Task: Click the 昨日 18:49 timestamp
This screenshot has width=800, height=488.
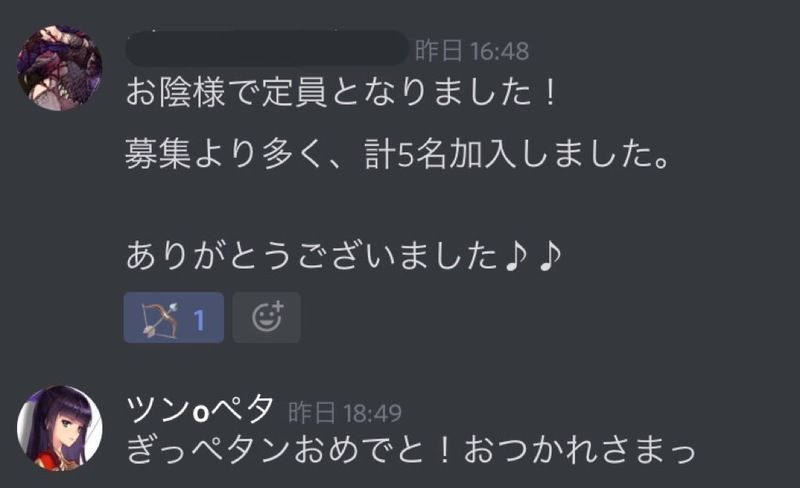Action: 345,412
